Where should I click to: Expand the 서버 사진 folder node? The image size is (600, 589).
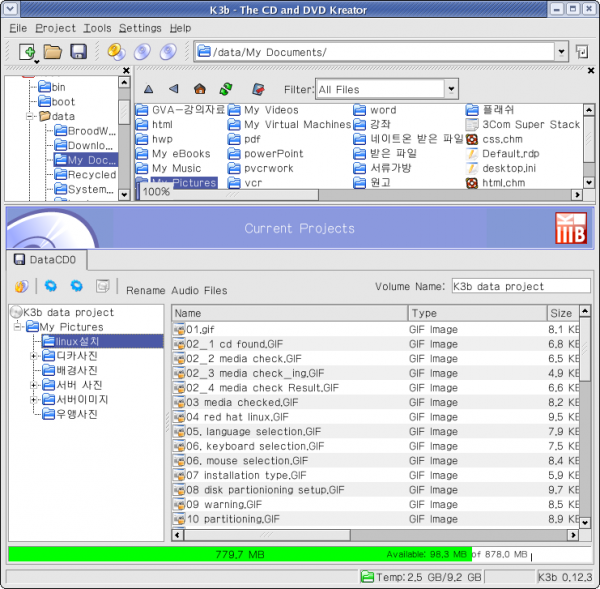click(34, 385)
